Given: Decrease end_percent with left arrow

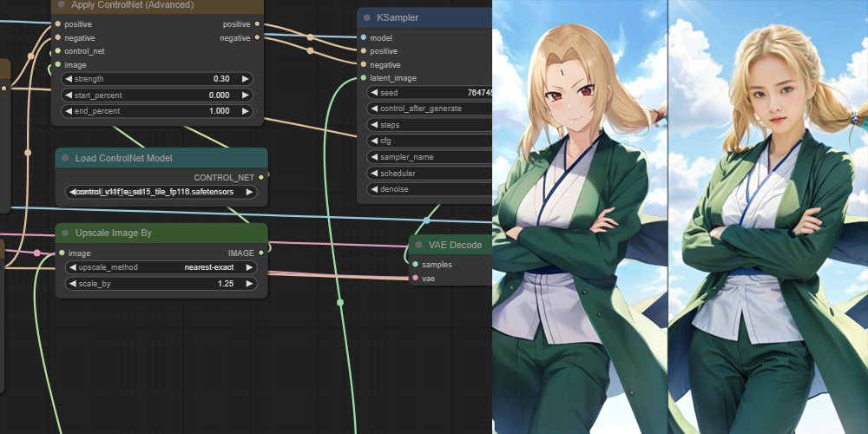Looking at the screenshot, I should (69, 111).
